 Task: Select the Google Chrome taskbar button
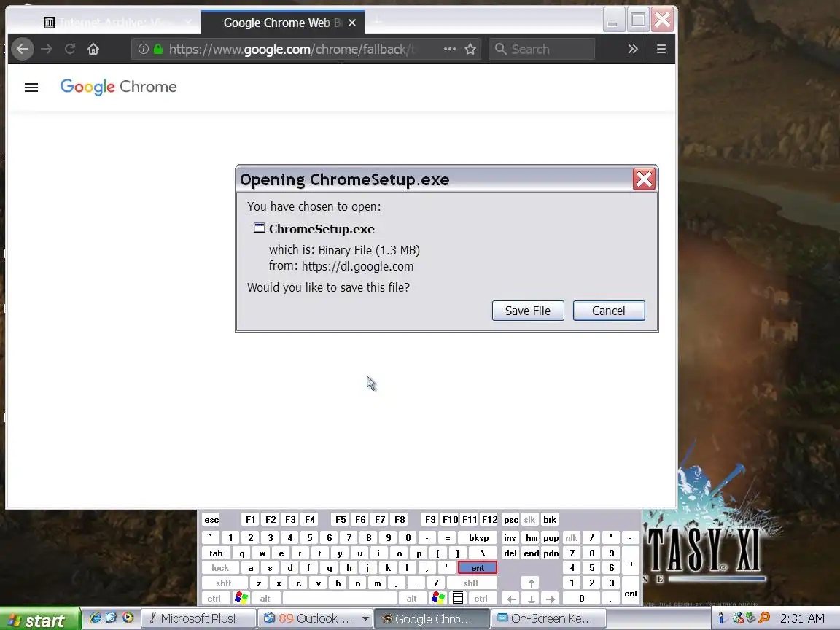(432, 619)
